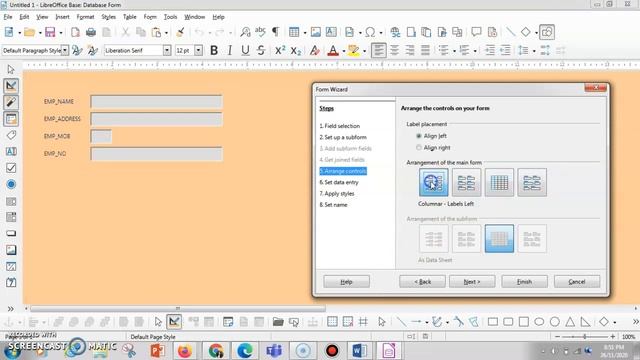Select Ellipse shape in bottom toolbar
This screenshot has width=640, height=360.
click(539, 322)
